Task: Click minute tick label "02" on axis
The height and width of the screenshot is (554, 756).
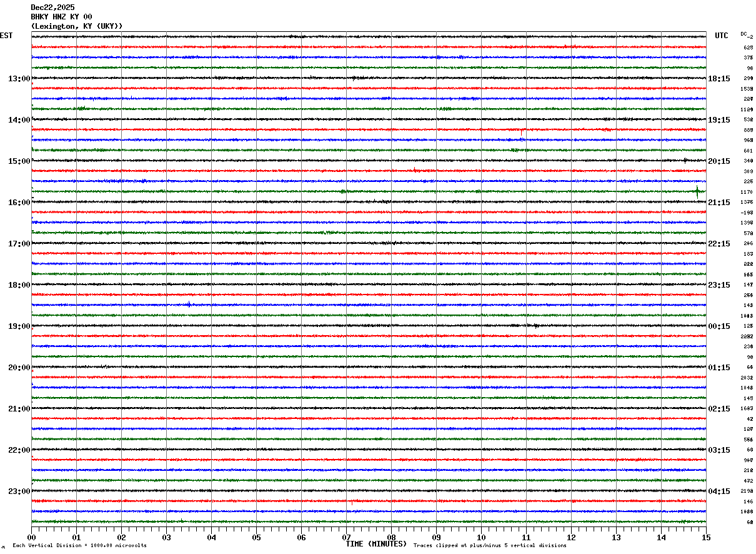Action: click(x=121, y=537)
